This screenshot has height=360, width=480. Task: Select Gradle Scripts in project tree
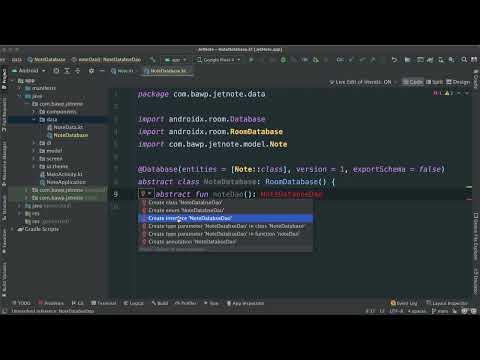pyautogui.click(x=39, y=229)
